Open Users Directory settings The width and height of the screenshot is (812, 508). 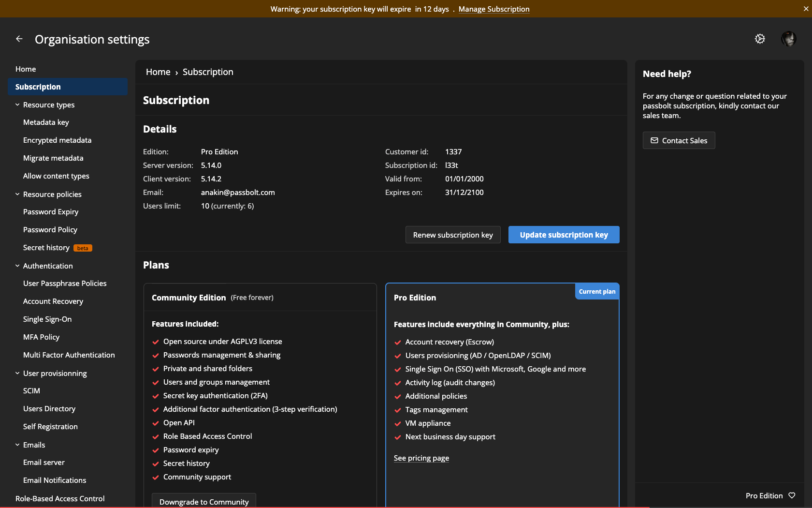coord(49,409)
